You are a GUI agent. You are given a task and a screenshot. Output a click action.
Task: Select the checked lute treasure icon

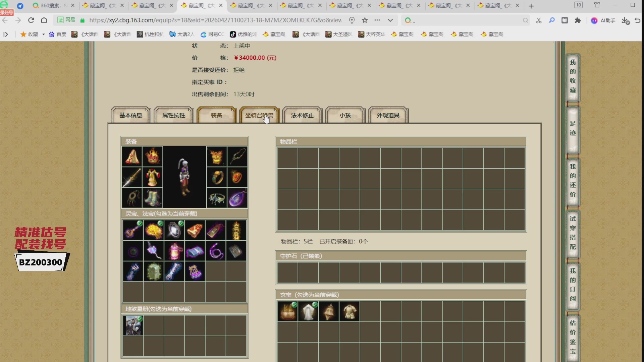click(133, 230)
